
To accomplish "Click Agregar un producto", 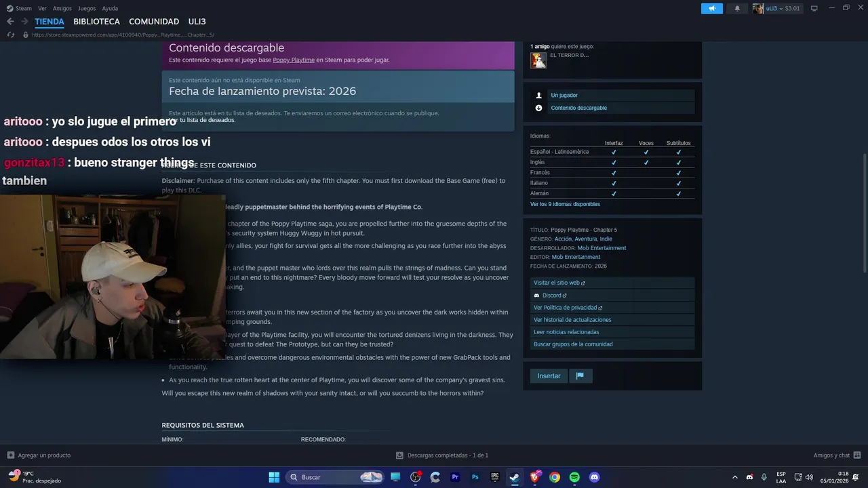I will tap(39, 455).
